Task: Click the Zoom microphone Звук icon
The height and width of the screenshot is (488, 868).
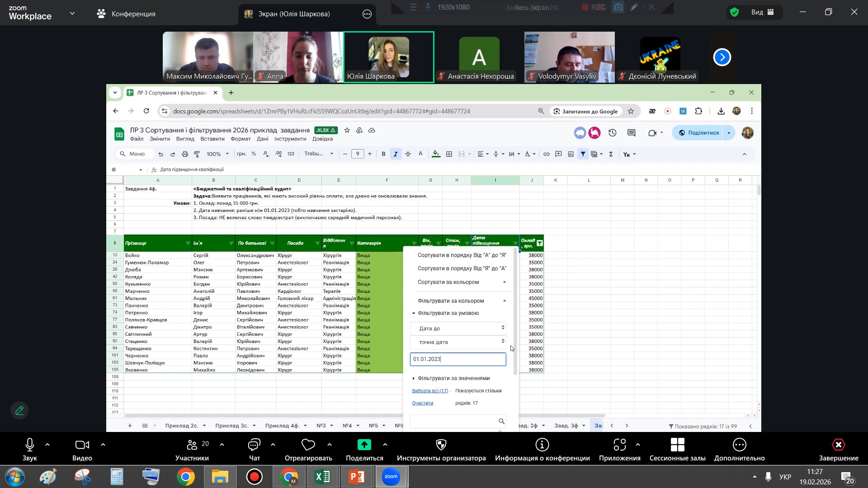Action: [30, 445]
